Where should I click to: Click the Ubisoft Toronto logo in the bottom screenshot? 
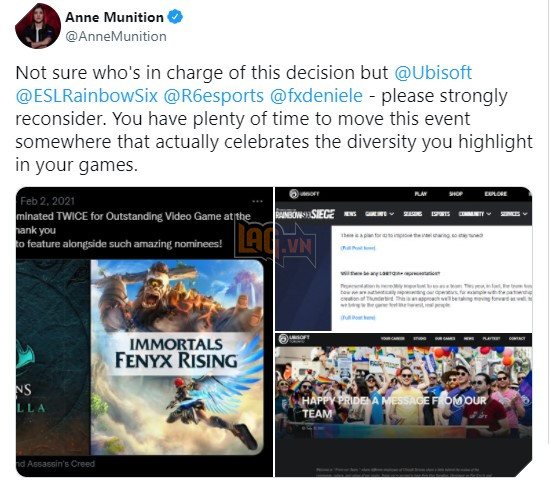point(294,339)
